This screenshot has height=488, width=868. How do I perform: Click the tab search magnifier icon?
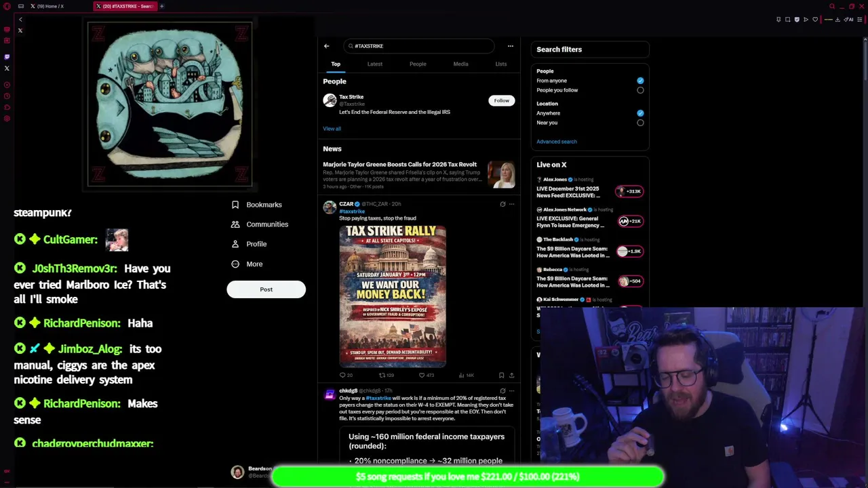click(832, 7)
